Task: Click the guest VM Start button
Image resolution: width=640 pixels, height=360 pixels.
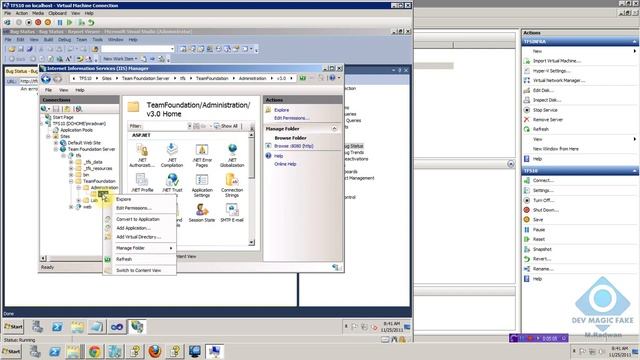Action: pos(13,327)
